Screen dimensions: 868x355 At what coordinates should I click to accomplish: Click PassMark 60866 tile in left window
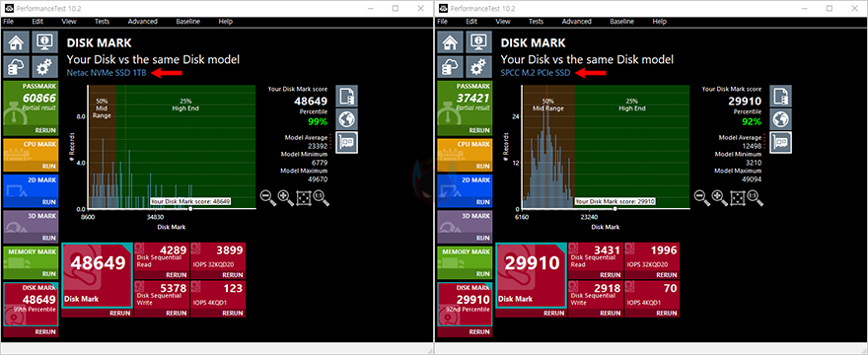(x=31, y=108)
